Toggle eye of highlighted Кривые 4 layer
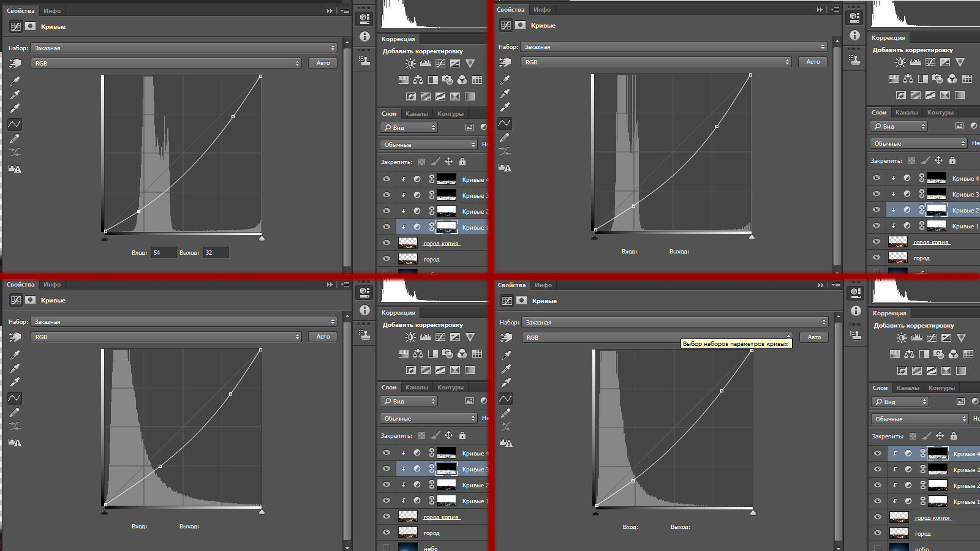Screen dimensions: 980x551 click(878, 454)
